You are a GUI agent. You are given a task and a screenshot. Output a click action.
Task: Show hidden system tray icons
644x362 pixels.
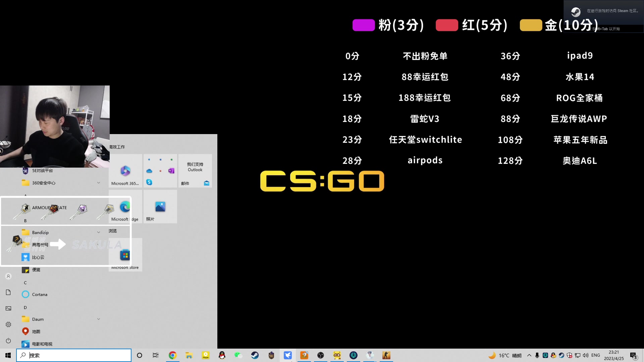click(x=529, y=355)
